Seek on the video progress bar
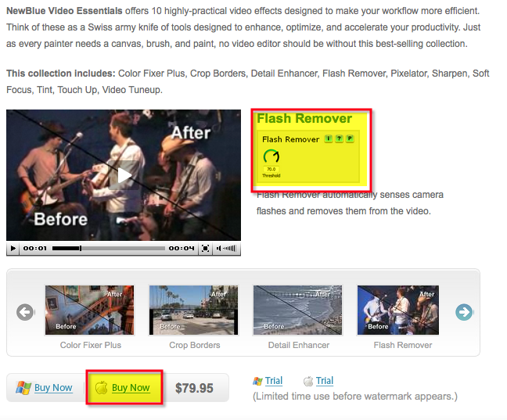 coord(108,248)
